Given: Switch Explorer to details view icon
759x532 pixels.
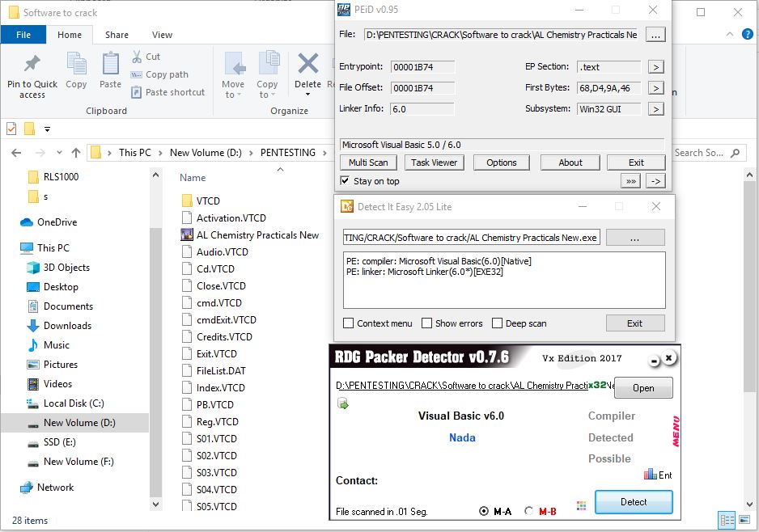Looking at the screenshot, I should point(727,520).
